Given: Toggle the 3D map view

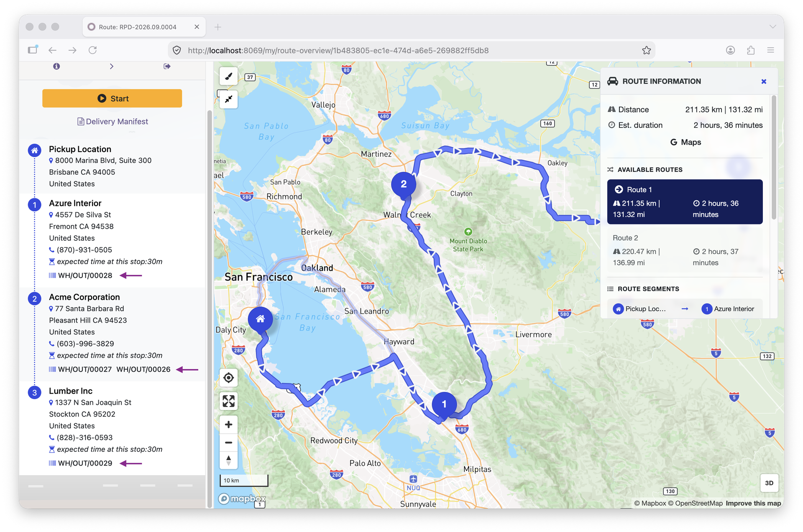Looking at the screenshot, I should pyautogui.click(x=769, y=483).
